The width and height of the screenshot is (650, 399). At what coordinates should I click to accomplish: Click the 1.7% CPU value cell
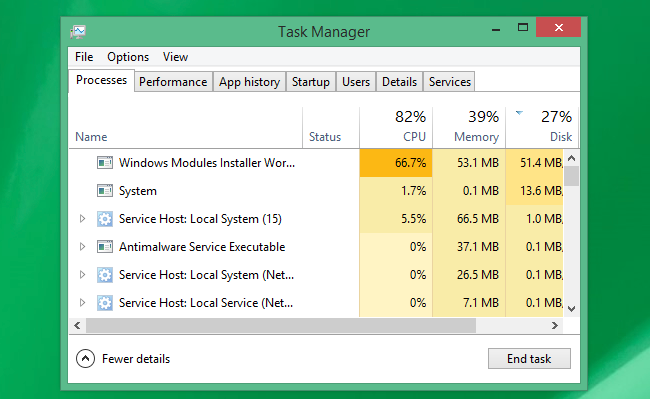pos(396,191)
